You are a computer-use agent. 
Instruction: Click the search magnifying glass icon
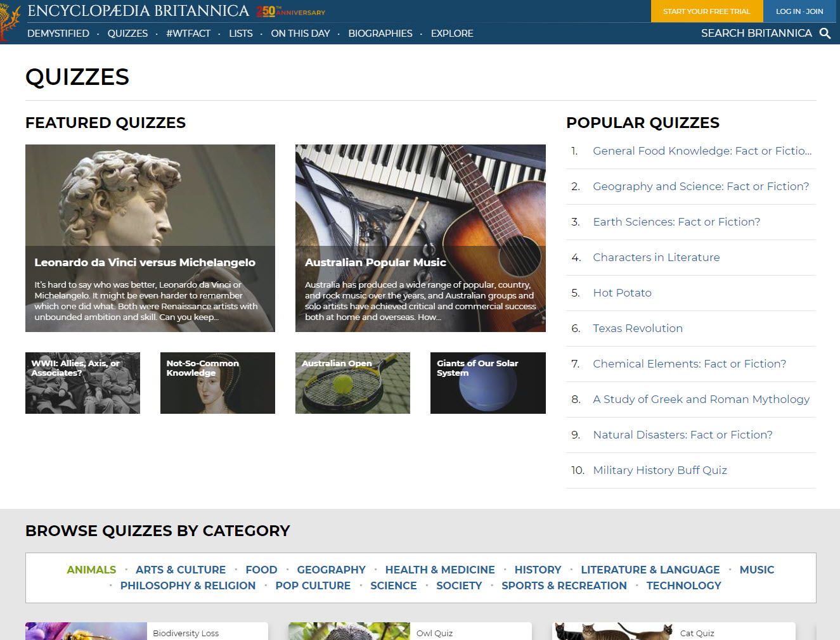click(825, 34)
